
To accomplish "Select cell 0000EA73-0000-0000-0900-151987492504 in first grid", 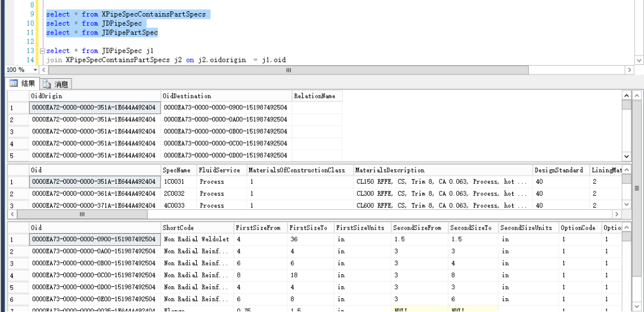I will (227, 108).
